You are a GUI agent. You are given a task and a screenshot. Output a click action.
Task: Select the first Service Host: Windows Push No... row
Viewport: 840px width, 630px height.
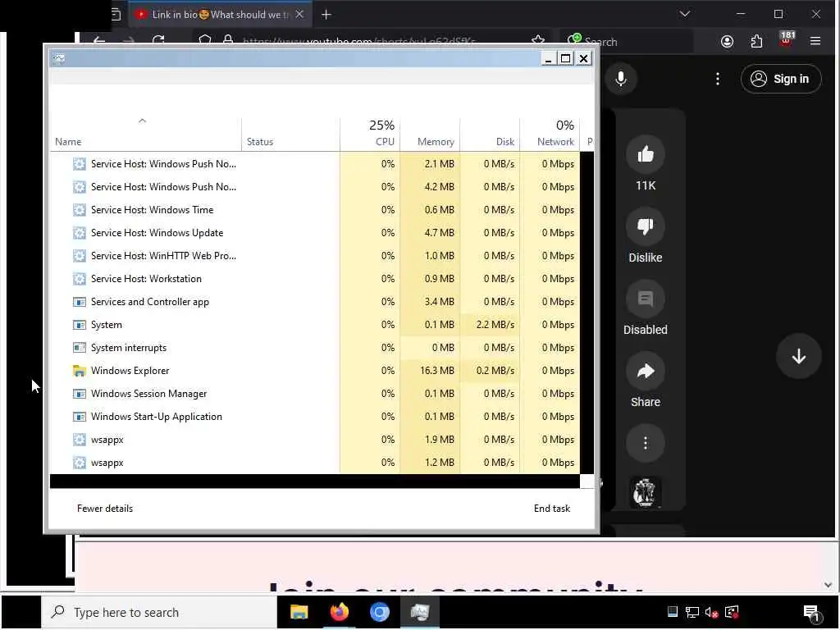tap(315, 164)
